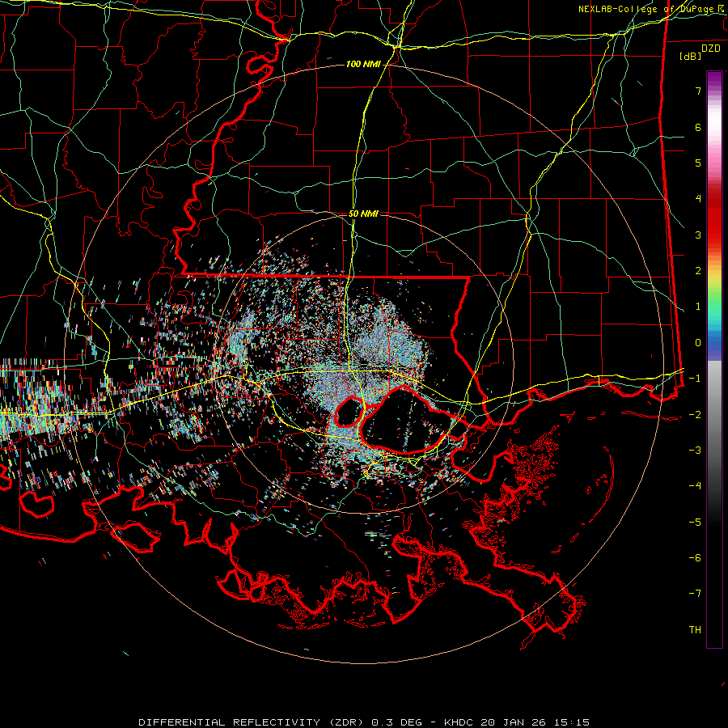Click the '50 NMI' range ring label
The height and width of the screenshot is (728, 728).
pos(363,214)
